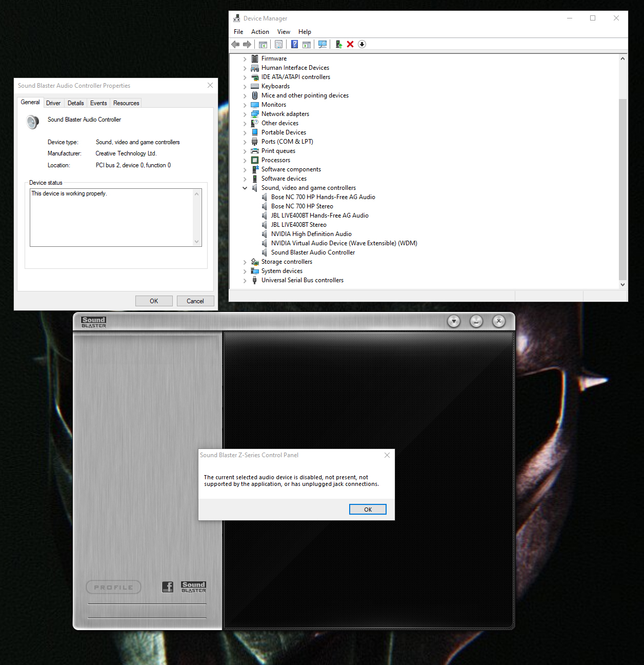
Task: Select NVIDIA Virtual Audio Device (Wave Extensible)
Action: coord(344,243)
